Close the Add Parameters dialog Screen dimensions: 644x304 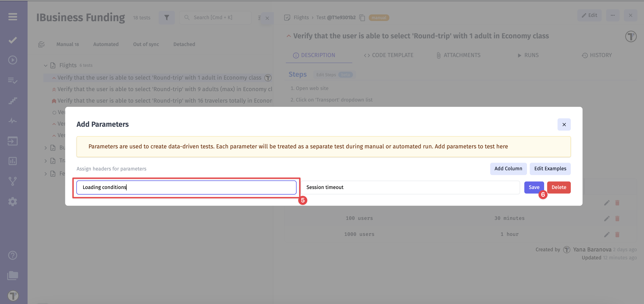click(564, 124)
